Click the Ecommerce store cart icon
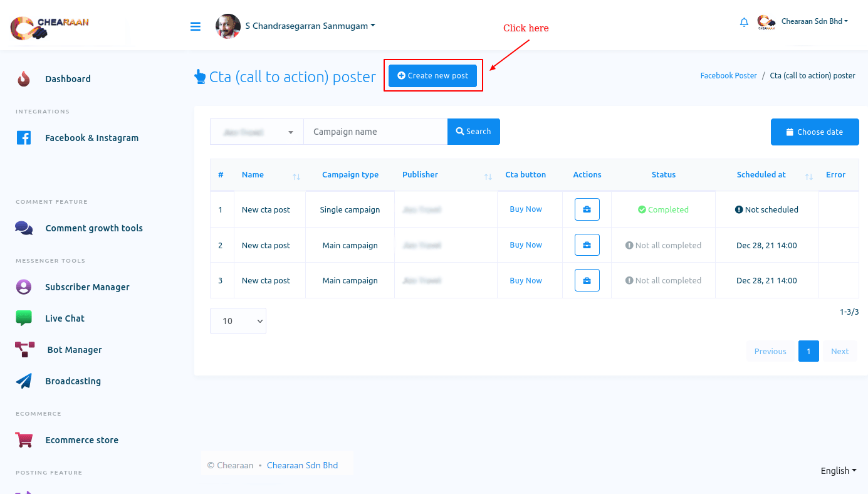Screen dimensions: 868x494 click(x=24, y=440)
